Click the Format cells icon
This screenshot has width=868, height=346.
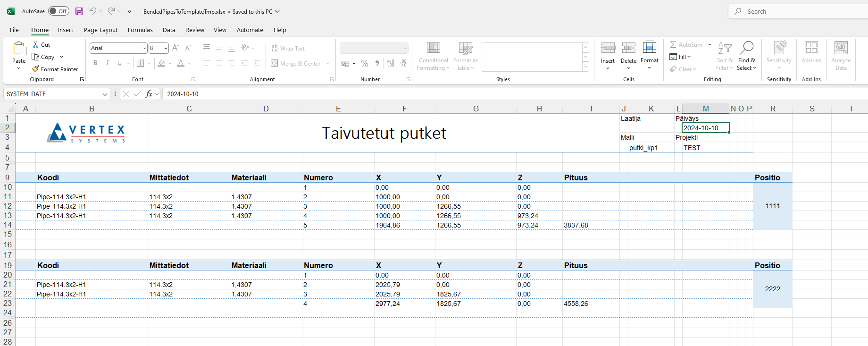(x=649, y=48)
